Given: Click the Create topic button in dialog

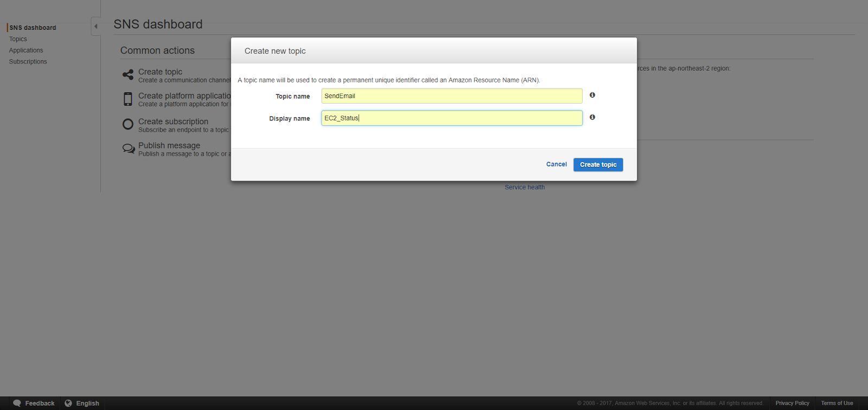Looking at the screenshot, I should tap(598, 165).
